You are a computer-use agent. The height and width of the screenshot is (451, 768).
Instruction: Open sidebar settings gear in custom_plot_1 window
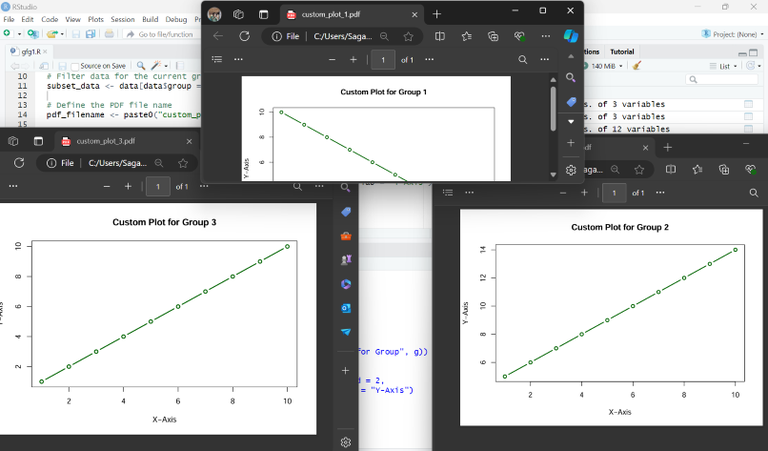pyautogui.click(x=571, y=170)
